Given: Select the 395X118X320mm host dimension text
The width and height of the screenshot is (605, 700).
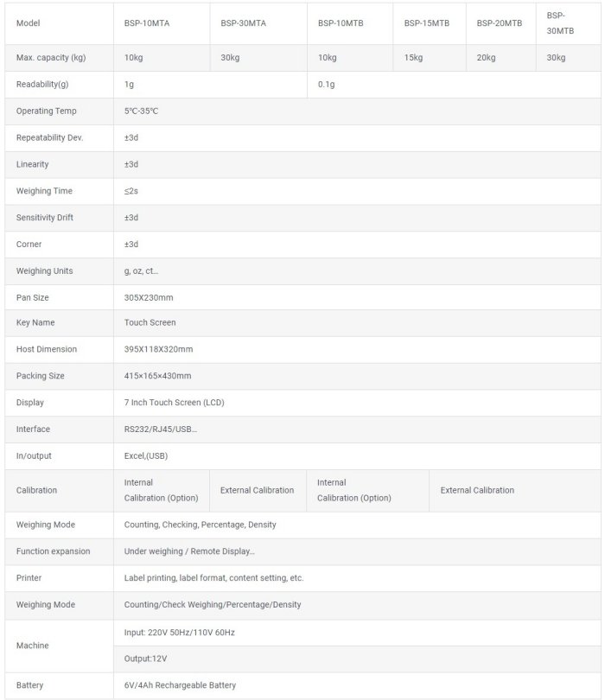Looking at the screenshot, I should tap(158, 349).
